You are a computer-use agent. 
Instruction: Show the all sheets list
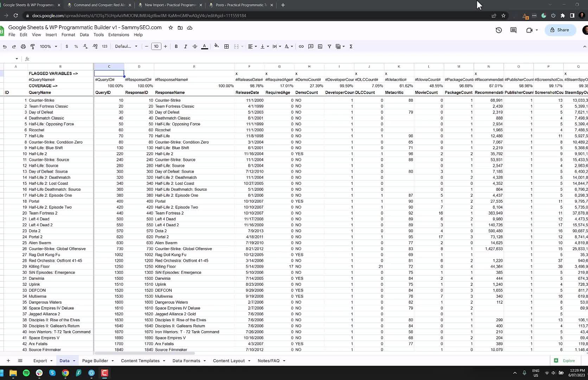point(20,361)
